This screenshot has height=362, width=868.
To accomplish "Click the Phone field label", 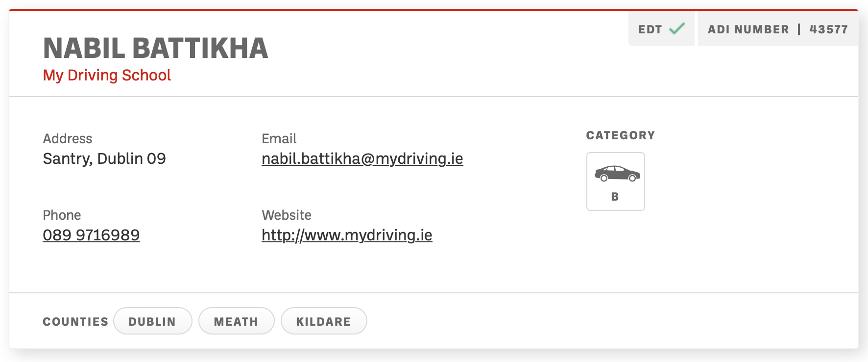I will tap(62, 215).
